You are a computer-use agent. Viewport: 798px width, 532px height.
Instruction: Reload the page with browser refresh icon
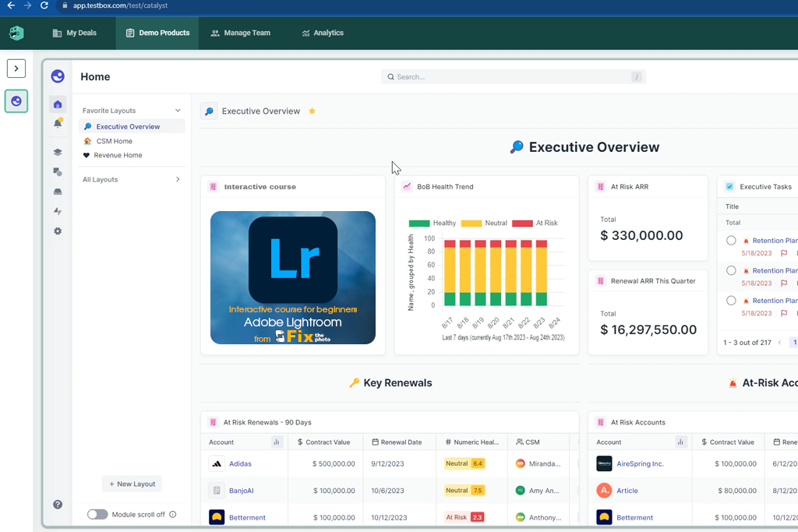(x=44, y=5)
